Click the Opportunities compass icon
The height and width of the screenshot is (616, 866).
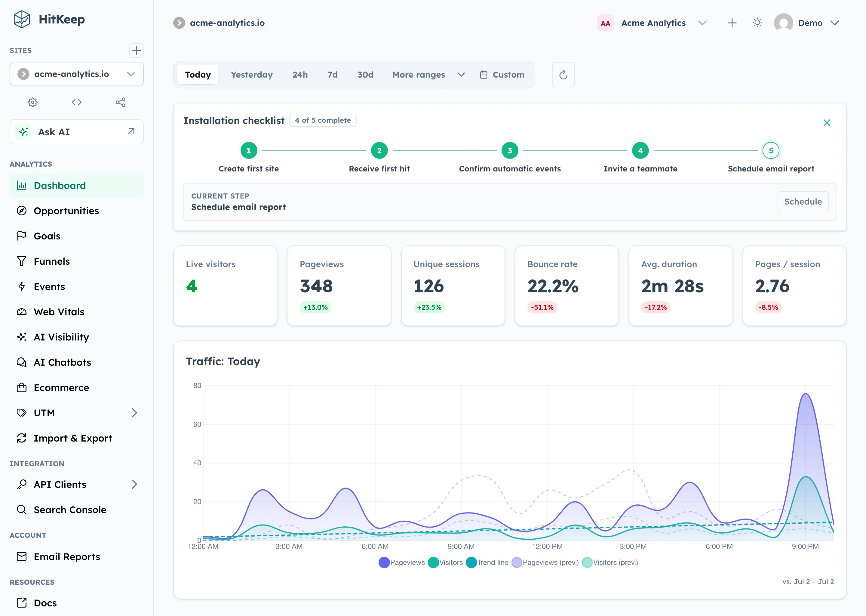point(22,211)
